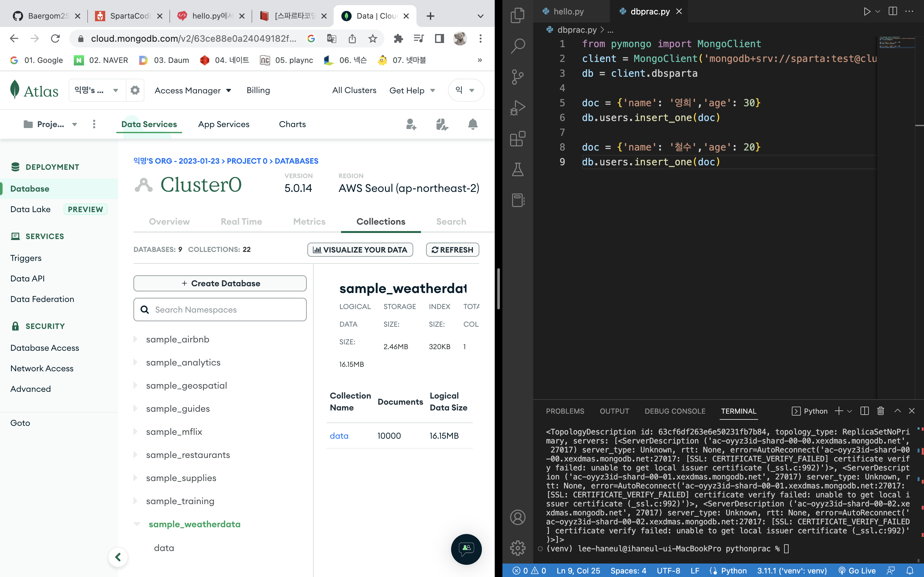
Task: Open VS Code notifications bell
Action: click(x=910, y=571)
